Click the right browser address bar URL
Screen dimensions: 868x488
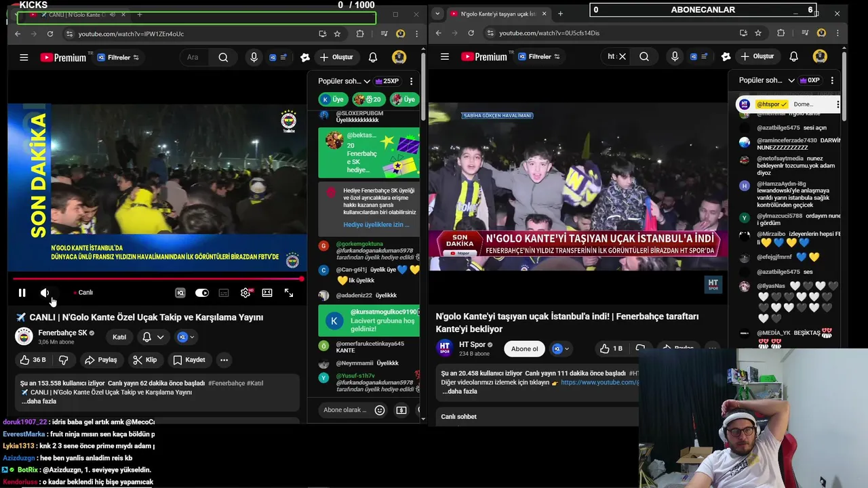549,33
